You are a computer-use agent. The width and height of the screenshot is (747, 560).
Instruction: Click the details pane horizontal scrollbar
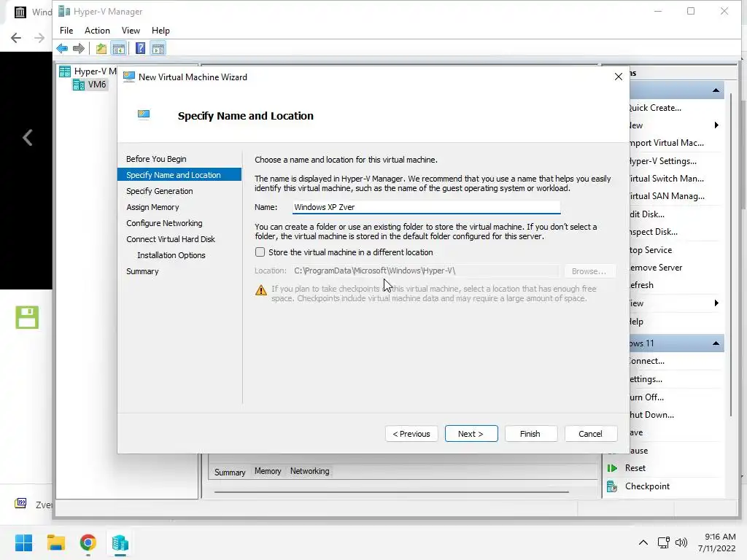[392, 492]
